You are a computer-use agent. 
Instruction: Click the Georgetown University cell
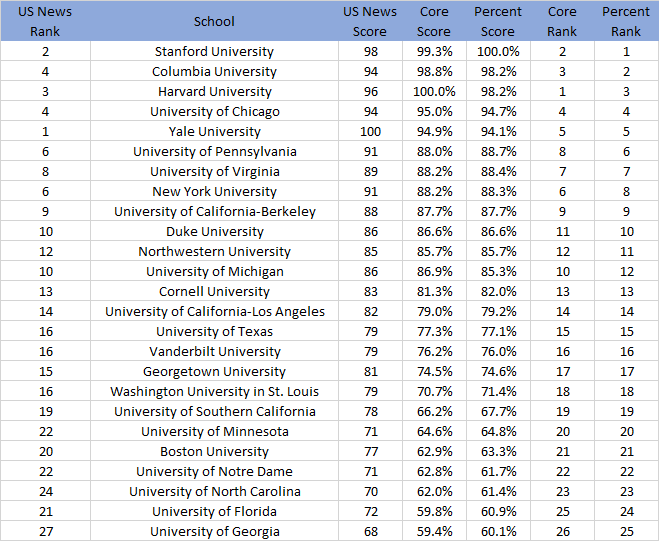pos(214,371)
